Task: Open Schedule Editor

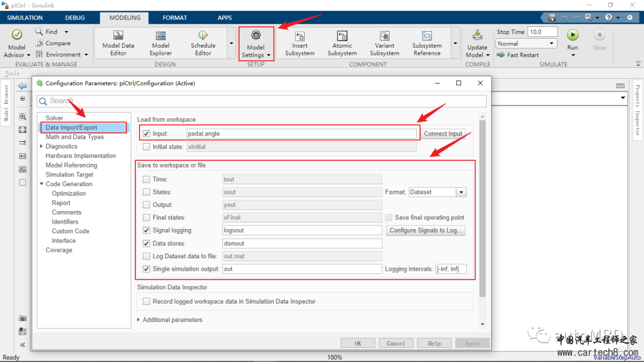Action: 203,43
